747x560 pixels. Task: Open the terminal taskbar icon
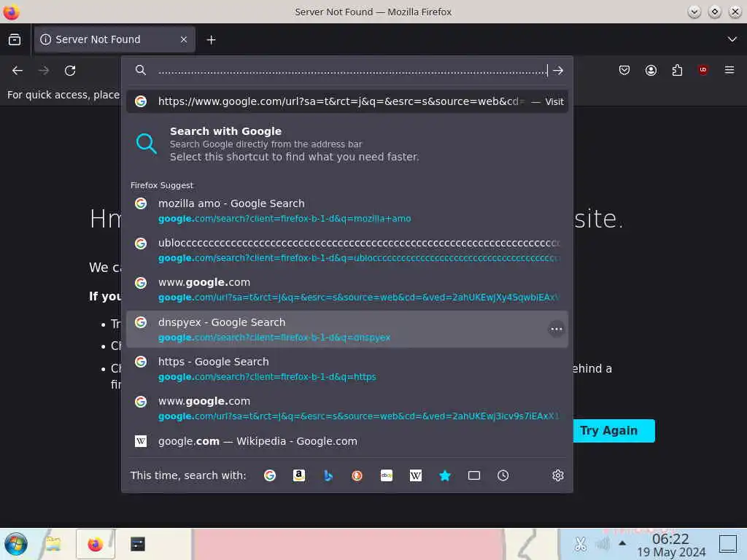(138, 544)
